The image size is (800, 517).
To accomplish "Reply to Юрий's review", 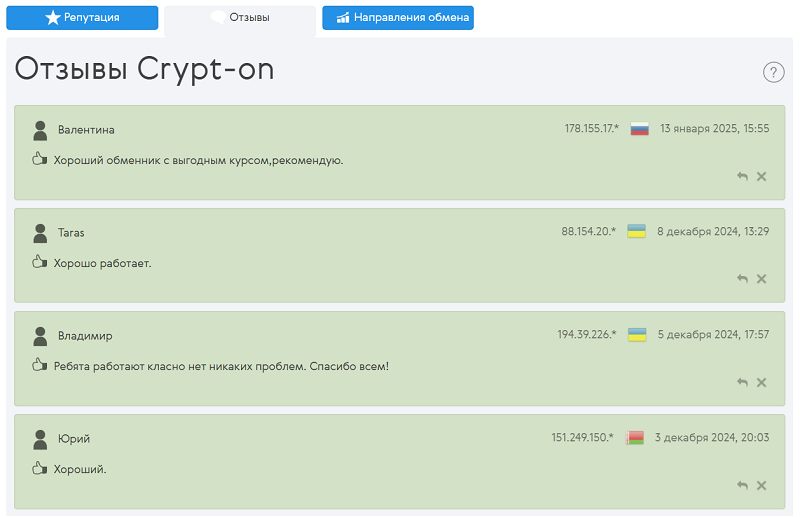I will pos(742,485).
